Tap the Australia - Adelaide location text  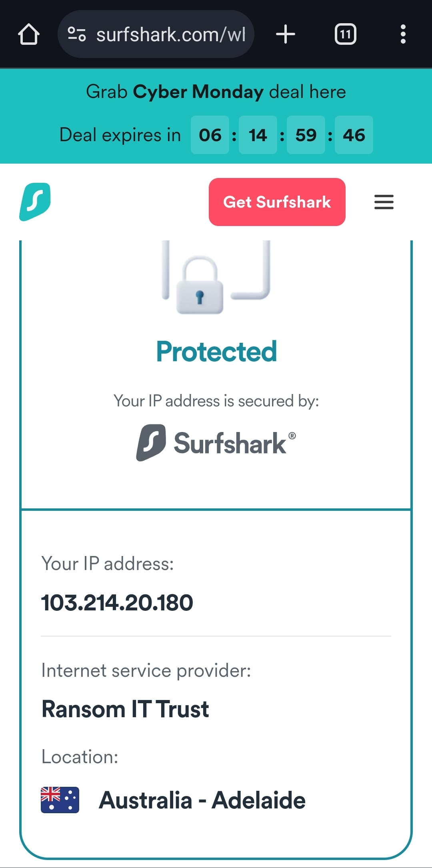[202, 800]
